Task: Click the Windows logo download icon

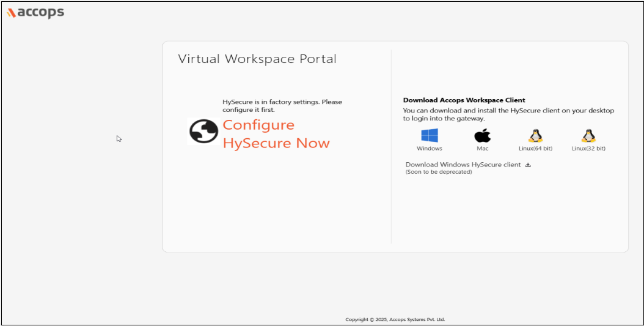Action: 430,135
